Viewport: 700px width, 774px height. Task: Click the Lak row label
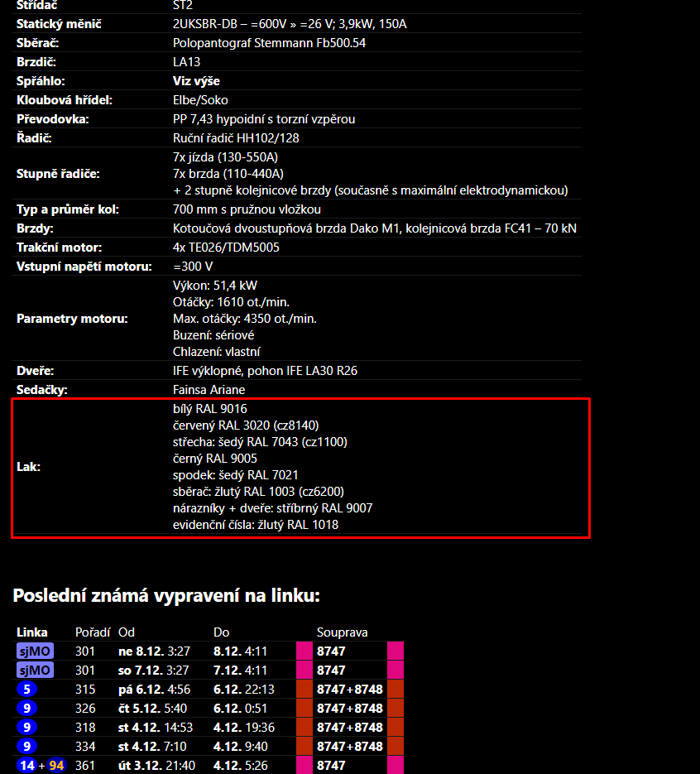(28, 467)
